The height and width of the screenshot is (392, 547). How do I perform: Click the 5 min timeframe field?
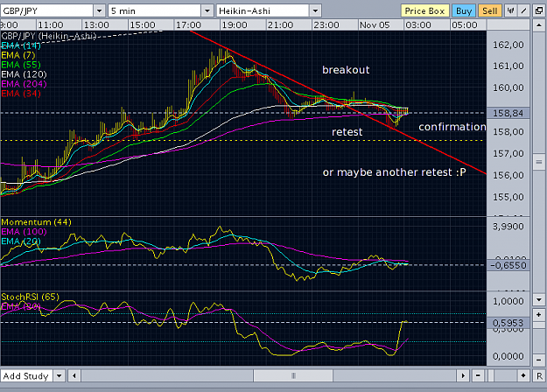(x=155, y=10)
